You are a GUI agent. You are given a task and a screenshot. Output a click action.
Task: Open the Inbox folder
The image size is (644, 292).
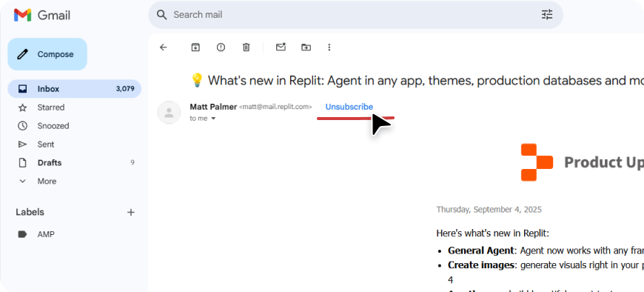74,89
